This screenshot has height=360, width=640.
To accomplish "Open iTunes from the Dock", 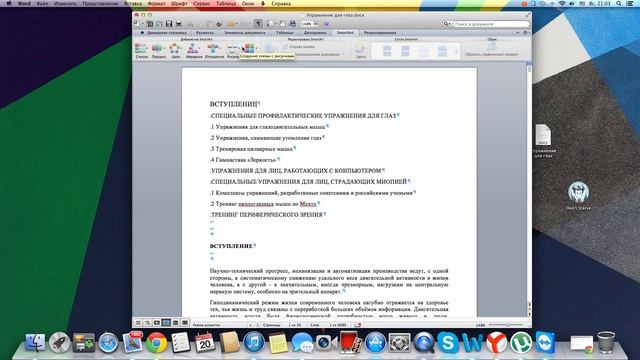I will click(x=253, y=342).
